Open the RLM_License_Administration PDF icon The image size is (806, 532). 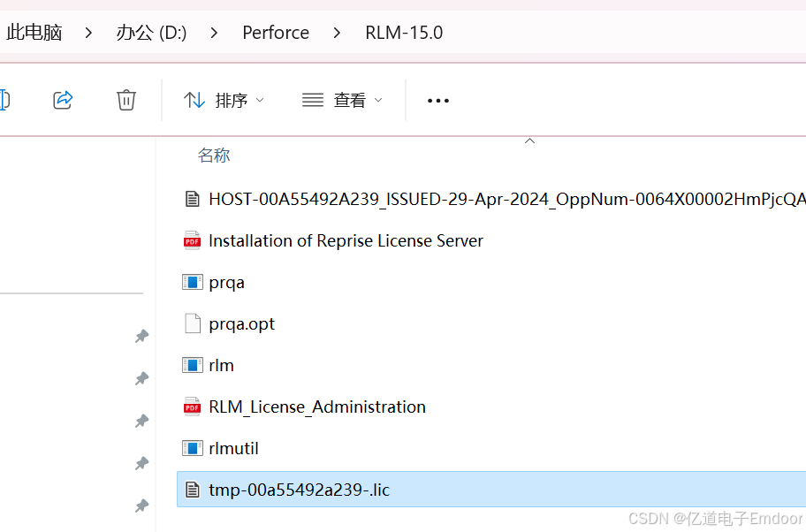click(x=192, y=407)
